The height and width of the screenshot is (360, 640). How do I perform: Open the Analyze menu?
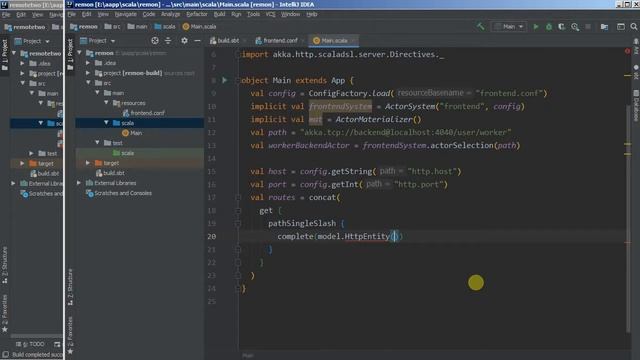click(170, 14)
